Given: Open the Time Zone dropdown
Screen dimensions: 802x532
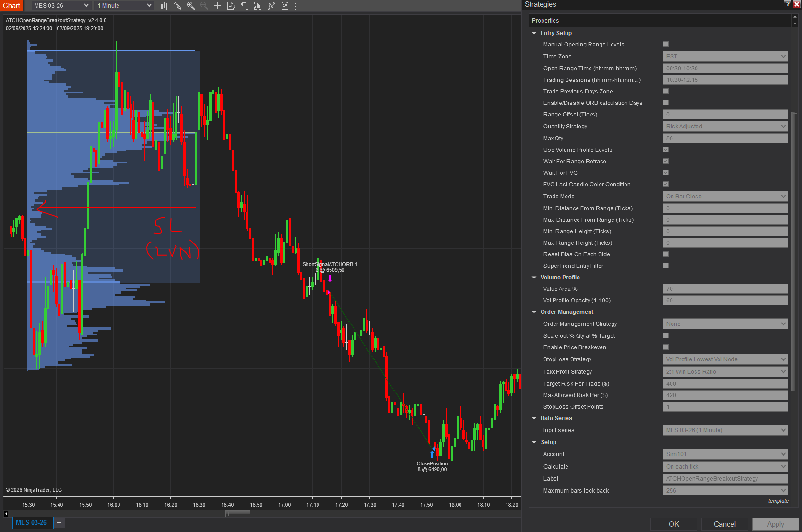Looking at the screenshot, I should [x=725, y=57].
